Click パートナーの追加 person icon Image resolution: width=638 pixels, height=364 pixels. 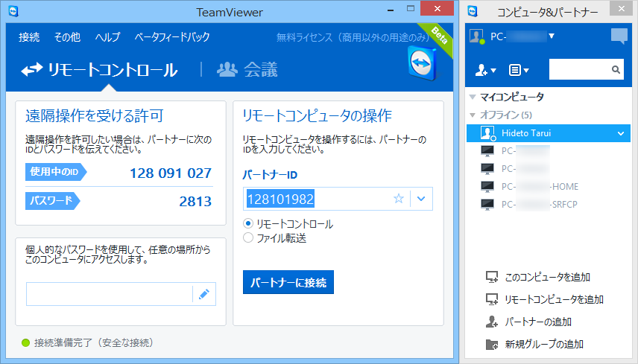[x=492, y=322]
